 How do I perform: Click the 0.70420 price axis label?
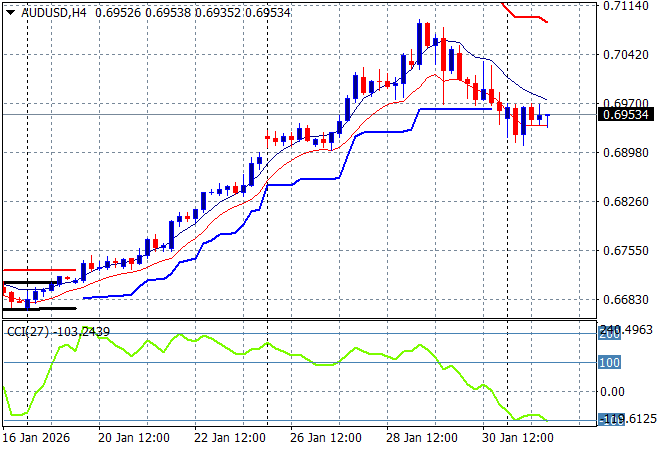pyautogui.click(x=625, y=55)
